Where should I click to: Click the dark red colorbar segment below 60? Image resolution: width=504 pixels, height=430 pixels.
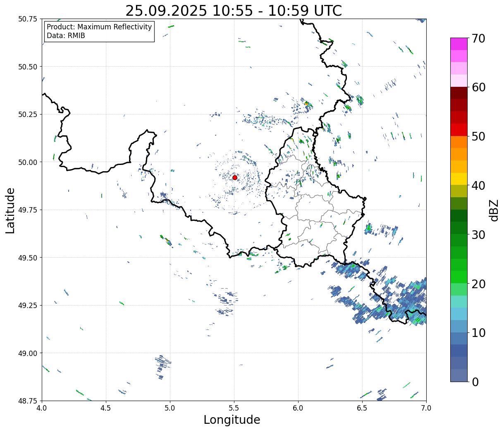point(459,93)
